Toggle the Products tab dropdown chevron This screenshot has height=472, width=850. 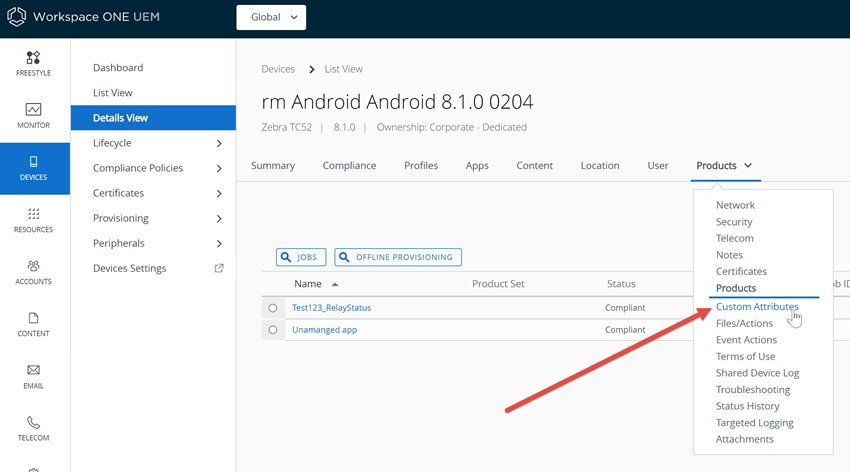(748, 165)
